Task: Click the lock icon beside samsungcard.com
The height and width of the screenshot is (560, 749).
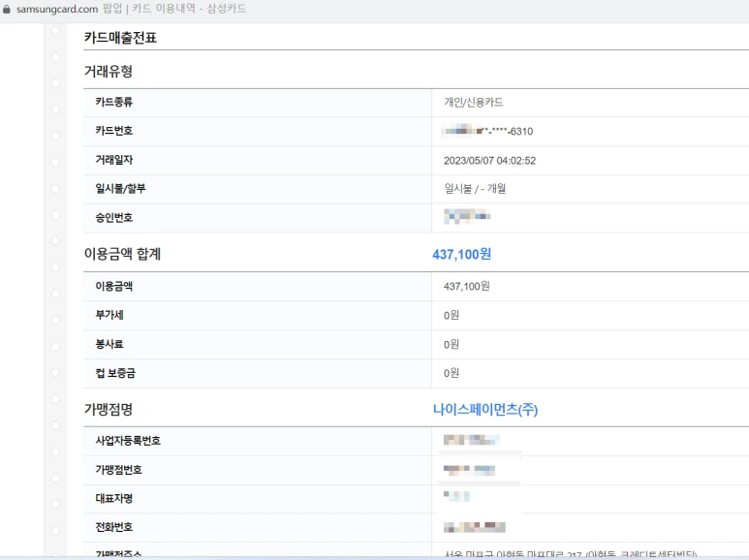Action: [7, 9]
